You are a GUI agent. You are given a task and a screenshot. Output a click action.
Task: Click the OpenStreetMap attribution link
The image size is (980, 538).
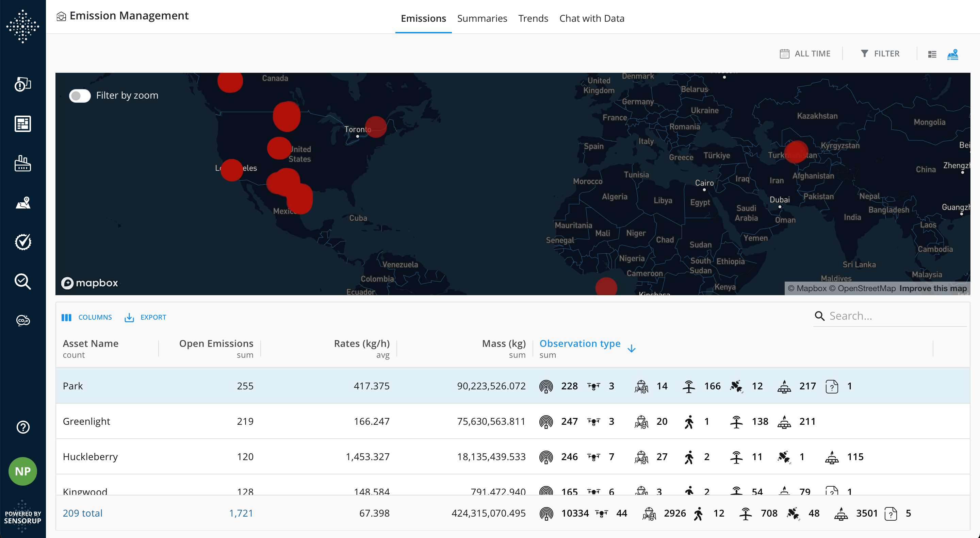point(863,288)
